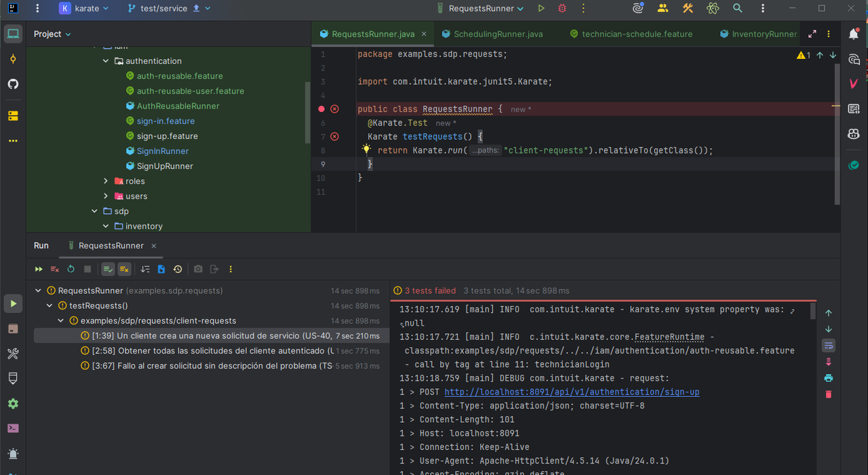Open Search Everywhere magnifier icon
868x475 pixels.
737,9
